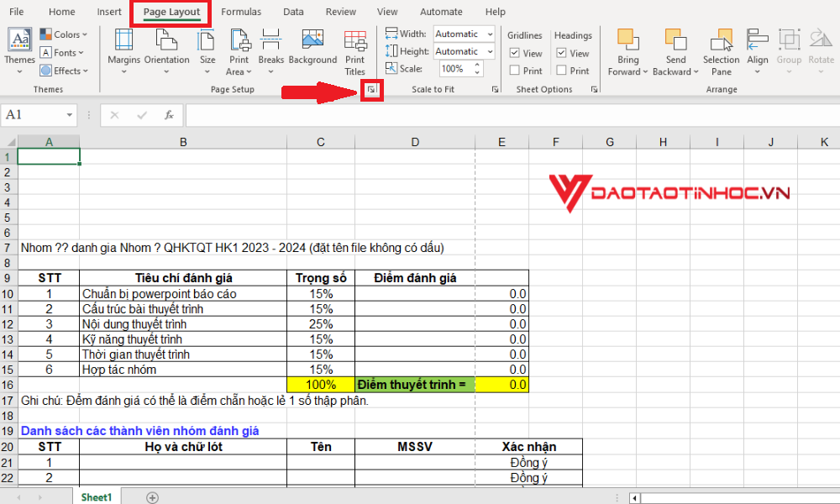The image size is (840, 504).
Task: Increase Scale using the stepper arrow
Action: 477,65
